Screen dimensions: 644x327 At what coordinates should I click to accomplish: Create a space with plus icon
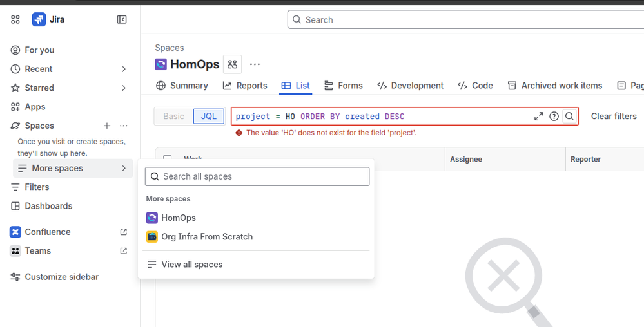click(x=107, y=126)
